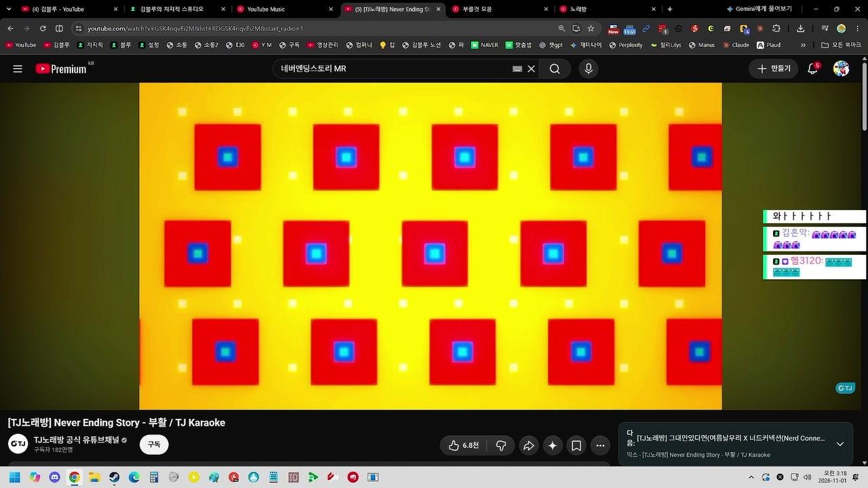The image size is (868, 488).
Task: Open the notifications bell
Action: 812,68
